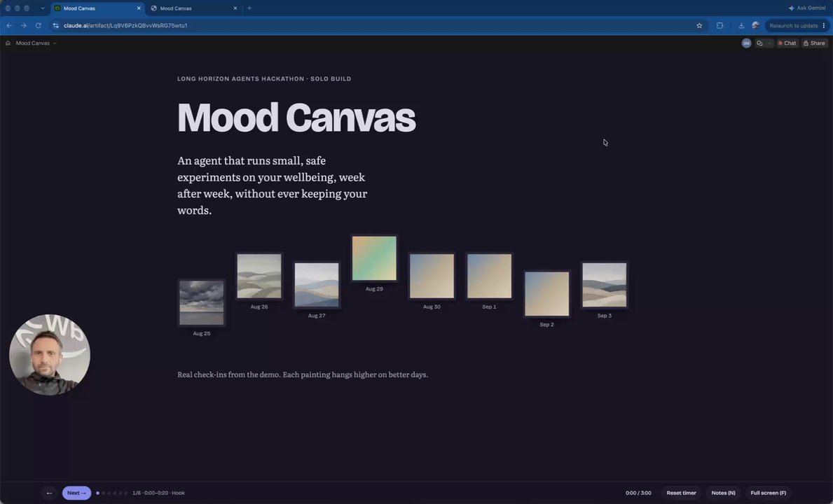Image resolution: width=833 pixels, height=504 pixels.
Task: Click the comments icon next to Chat
Action: coord(759,43)
